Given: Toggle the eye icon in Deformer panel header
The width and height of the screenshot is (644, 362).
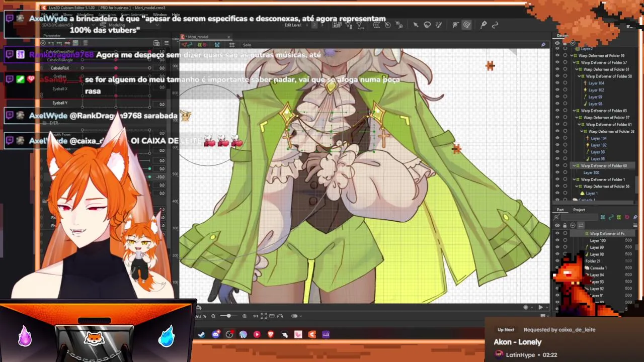Looking at the screenshot, I should [x=557, y=43].
